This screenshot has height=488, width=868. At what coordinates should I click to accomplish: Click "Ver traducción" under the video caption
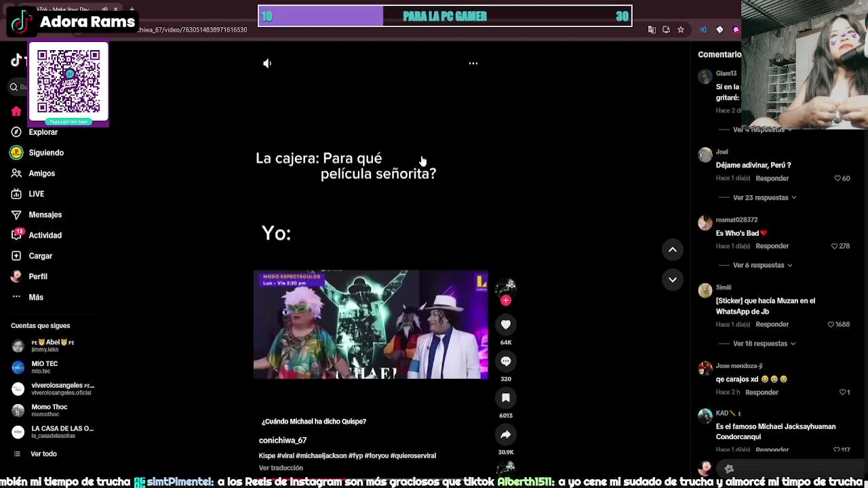pos(281,468)
